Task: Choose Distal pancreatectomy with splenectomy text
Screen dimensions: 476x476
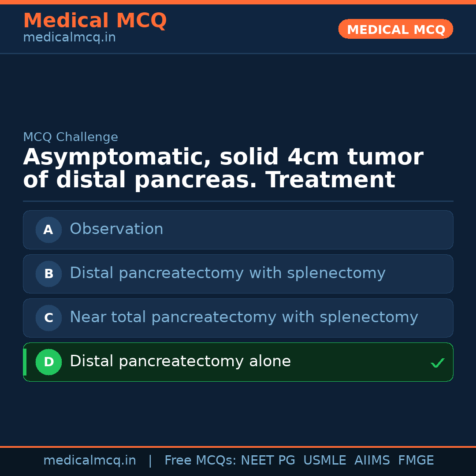Action: coord(227,273)
